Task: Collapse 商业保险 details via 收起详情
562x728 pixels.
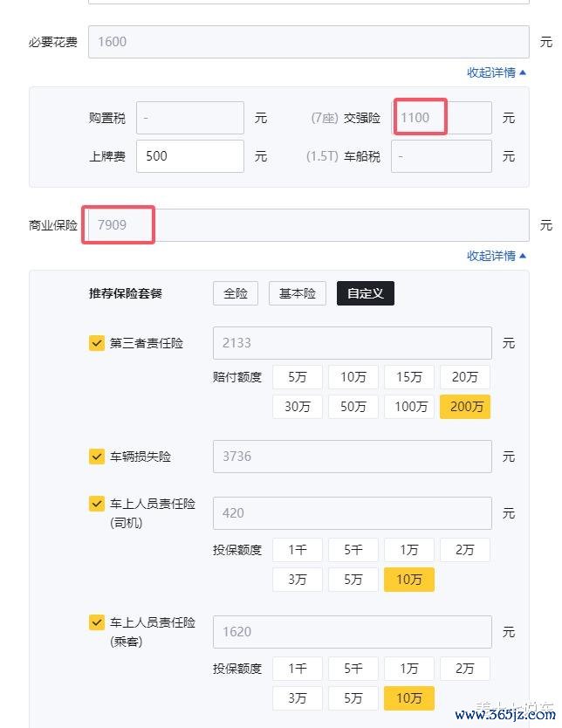Action: pos(496,256)
